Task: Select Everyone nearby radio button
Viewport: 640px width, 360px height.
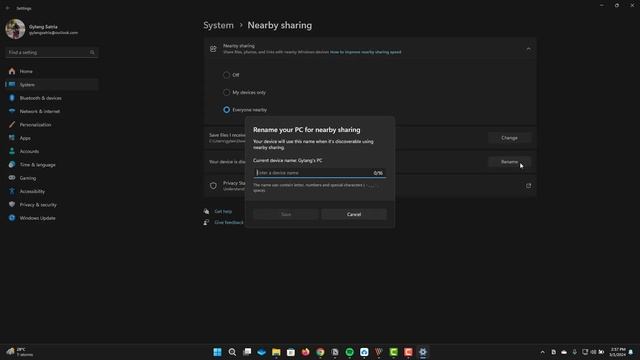Action: (x=227, y=110)
